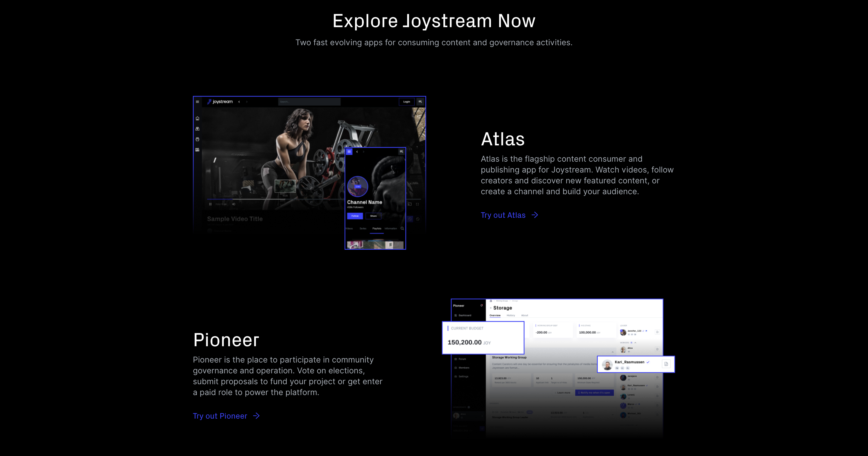868x456 pixels.
Task: Focus the Search field in Atlas preview
Action: pyautogui.click(x=309, y=102)
